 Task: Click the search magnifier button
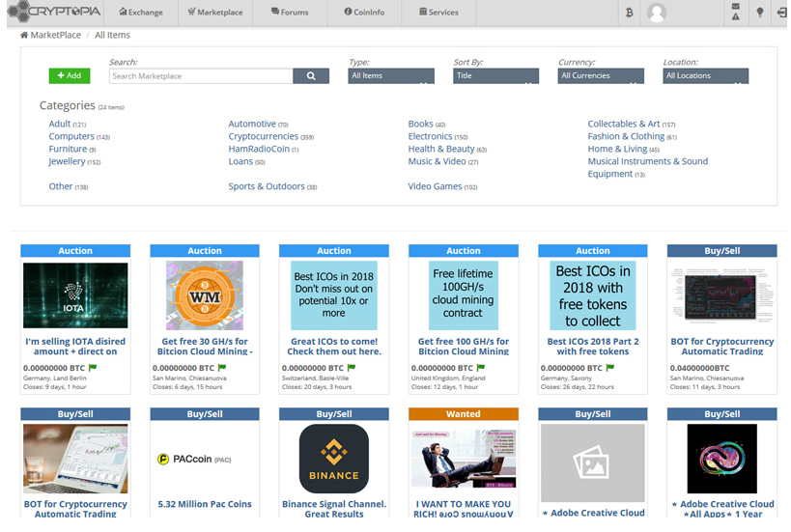click(x=311, y=75)
